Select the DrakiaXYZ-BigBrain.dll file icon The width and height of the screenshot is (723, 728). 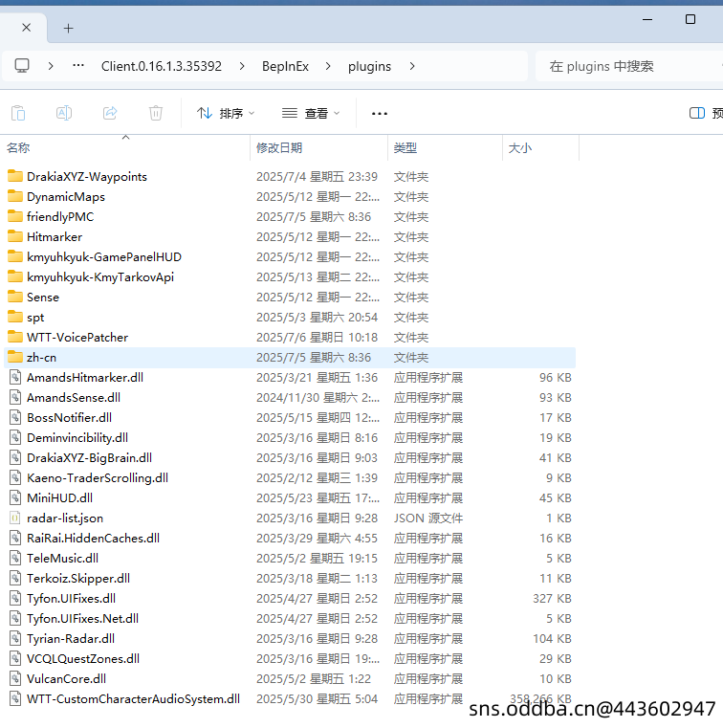pyautogui.click(x=15, y=457)
